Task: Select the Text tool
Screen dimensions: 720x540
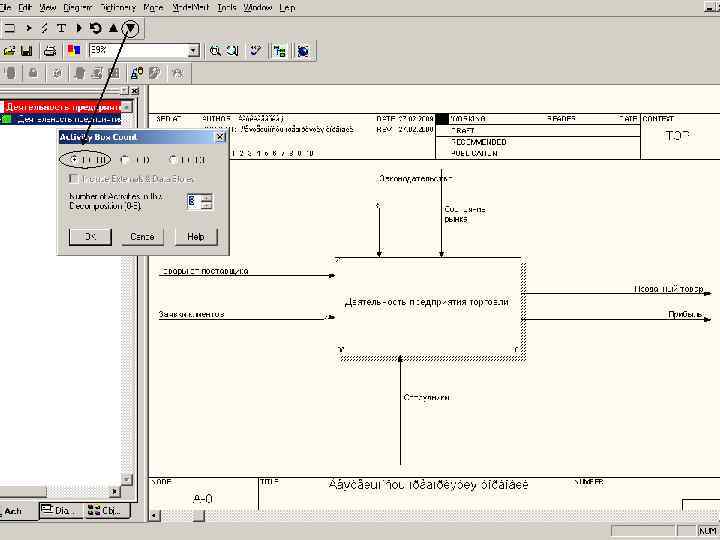Action: click(x=61, y=28)
